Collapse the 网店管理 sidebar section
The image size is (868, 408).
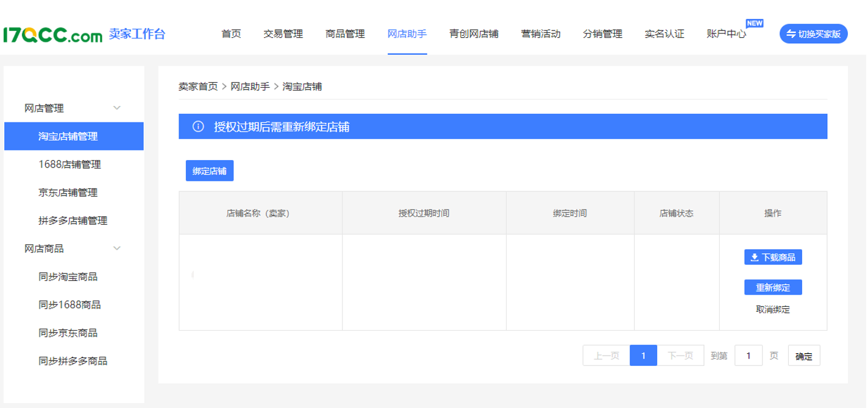[x=117, y=108]
